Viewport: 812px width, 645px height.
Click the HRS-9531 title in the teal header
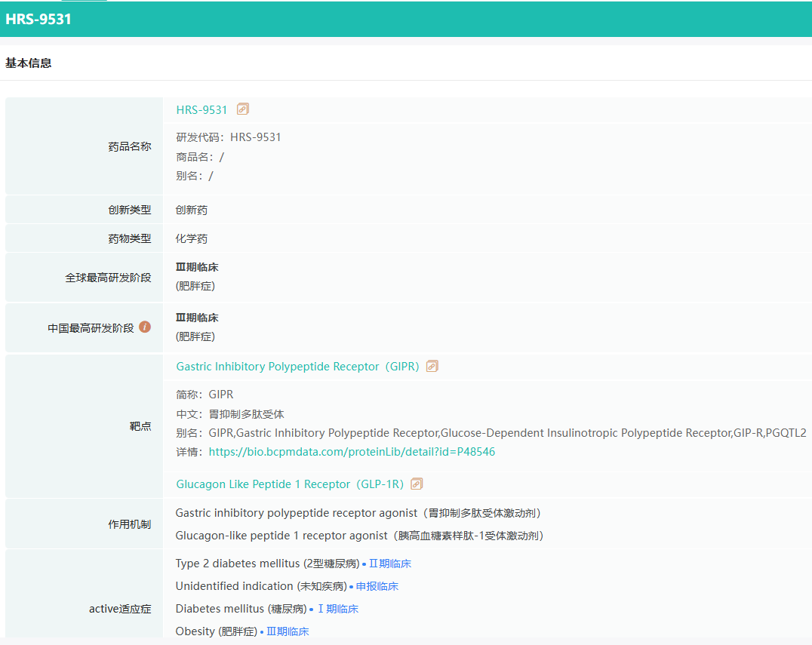click(38, 20)
